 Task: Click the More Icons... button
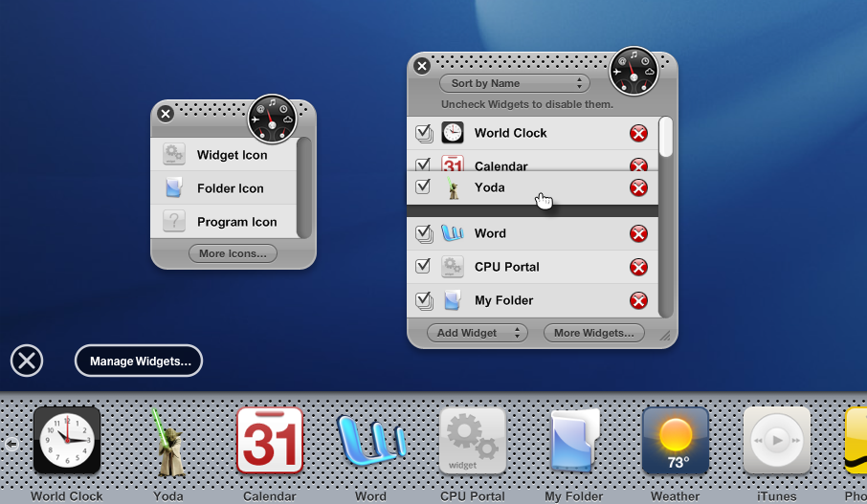pyautogui.click(x=233, y=253)
